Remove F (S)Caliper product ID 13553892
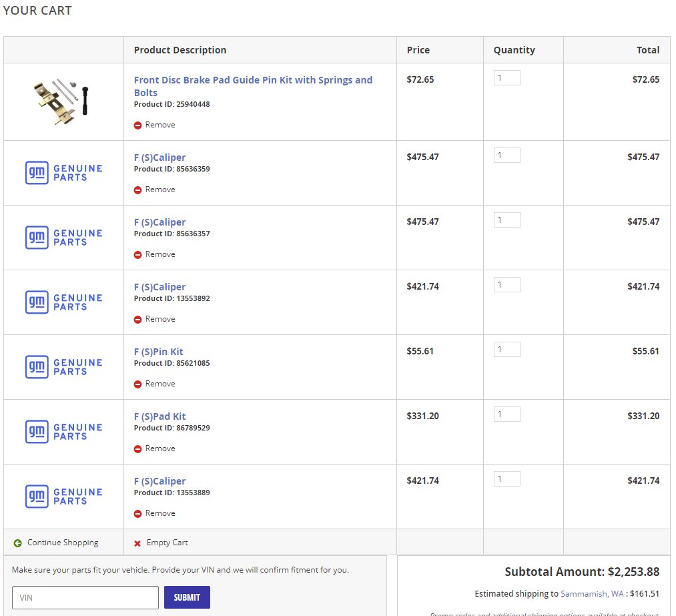 click(154, 319)
